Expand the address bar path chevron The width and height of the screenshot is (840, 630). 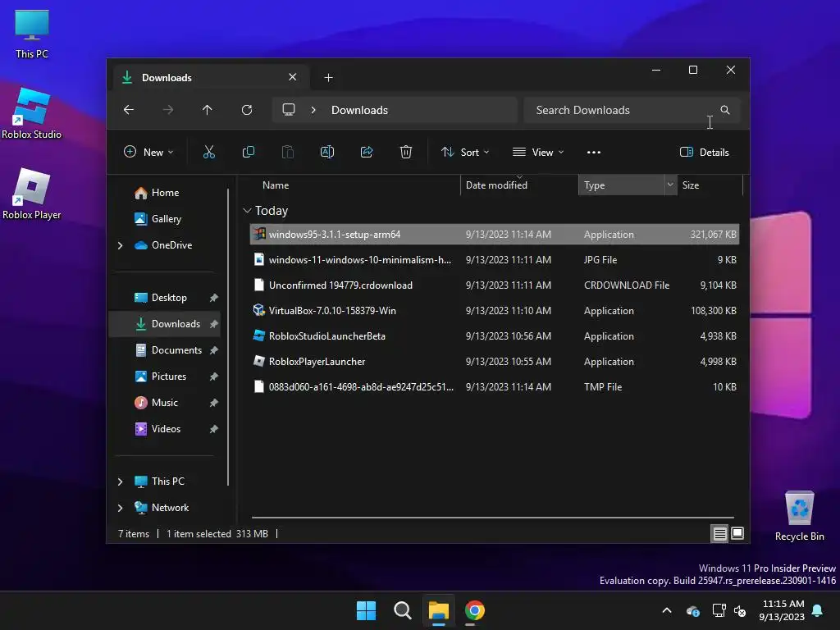[x=313, y=110]
